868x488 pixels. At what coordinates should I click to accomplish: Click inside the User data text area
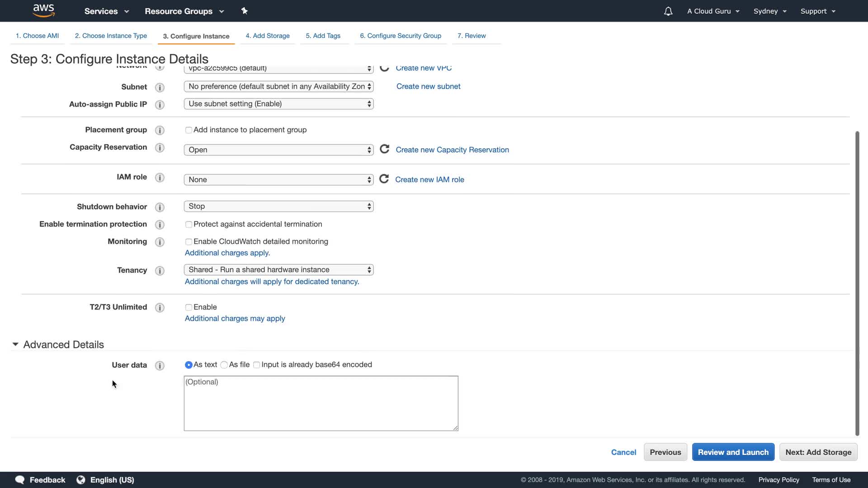[321, 404]
